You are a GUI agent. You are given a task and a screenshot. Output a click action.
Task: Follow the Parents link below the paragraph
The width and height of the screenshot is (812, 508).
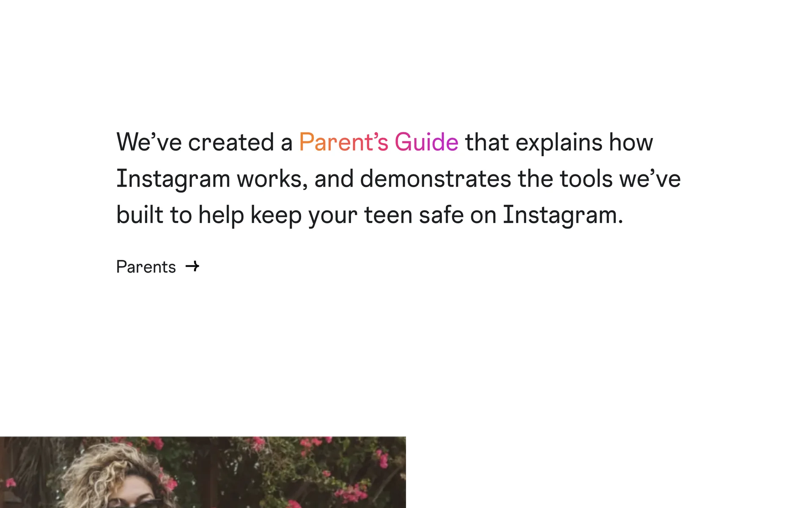(x=146, y=267)
